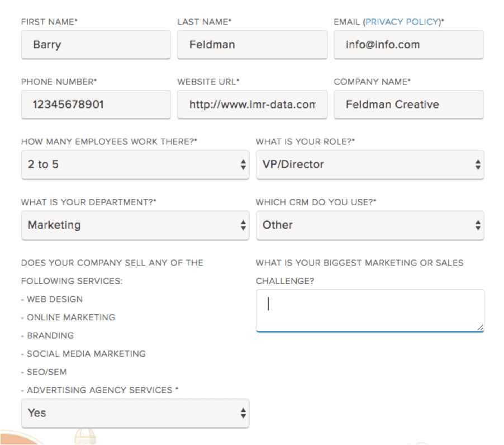Click the arrows icon on department dropdown
The width and height of the screenshot is (504, 445).
[x=243, y=225]
